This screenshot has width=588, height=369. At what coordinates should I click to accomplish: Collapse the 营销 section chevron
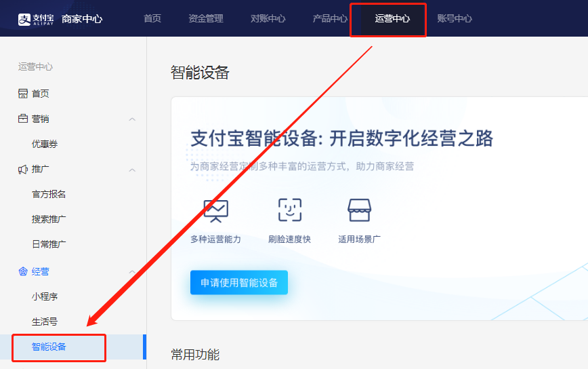(x=132, y=119)
